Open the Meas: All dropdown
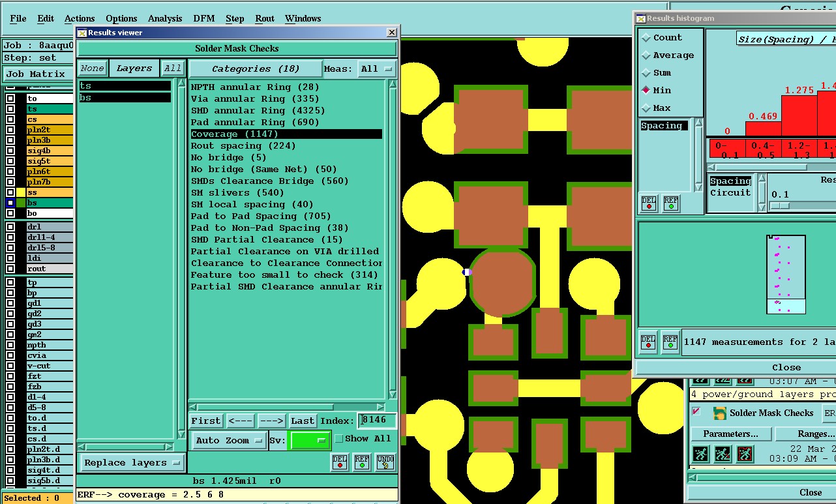The height and width of the screenshot is (504, 836). tap(377, 68)
